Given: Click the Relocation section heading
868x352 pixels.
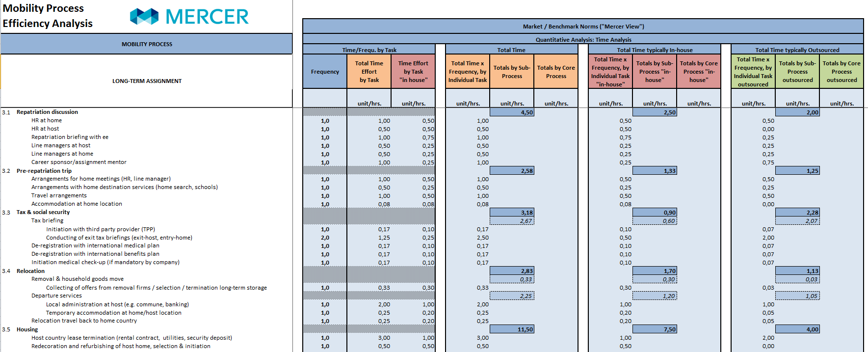Looking at the screenshot, I should [30, 271].
